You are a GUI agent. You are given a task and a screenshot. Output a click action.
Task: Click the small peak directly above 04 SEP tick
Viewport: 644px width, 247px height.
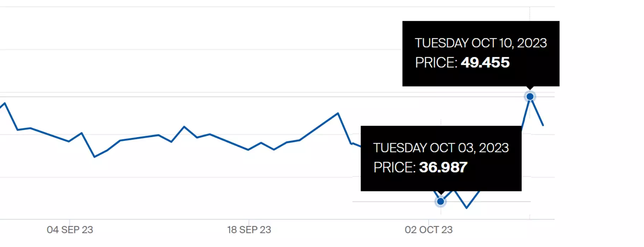click(82, 133)
